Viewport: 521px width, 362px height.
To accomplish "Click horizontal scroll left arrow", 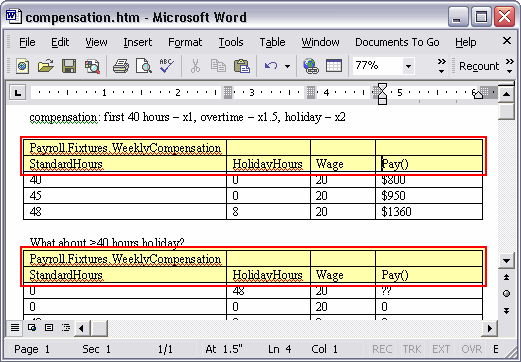I will click(x=81, y=328).
